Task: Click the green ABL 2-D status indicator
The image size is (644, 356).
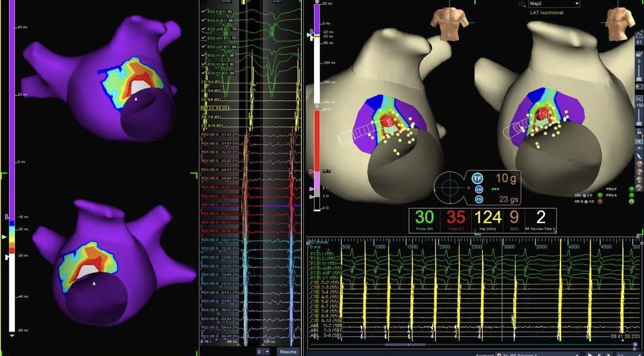Action: [x=599, y=196]
